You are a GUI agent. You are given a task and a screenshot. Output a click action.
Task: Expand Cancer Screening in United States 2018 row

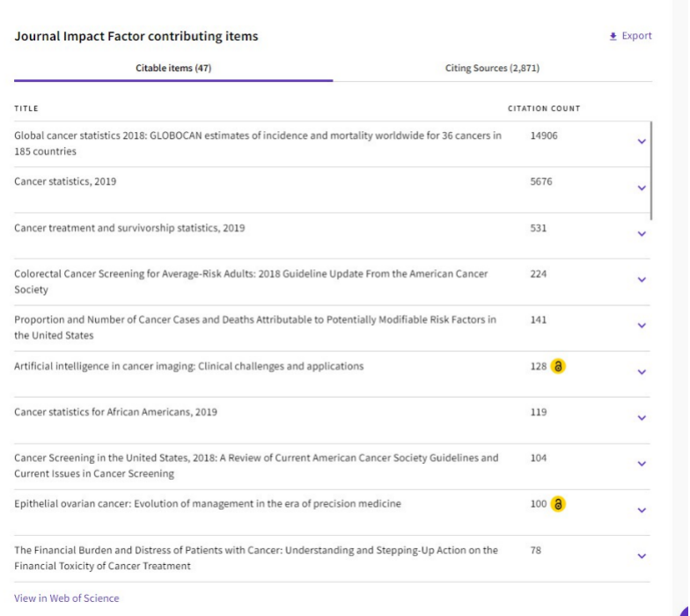click(x=641, y=464)
